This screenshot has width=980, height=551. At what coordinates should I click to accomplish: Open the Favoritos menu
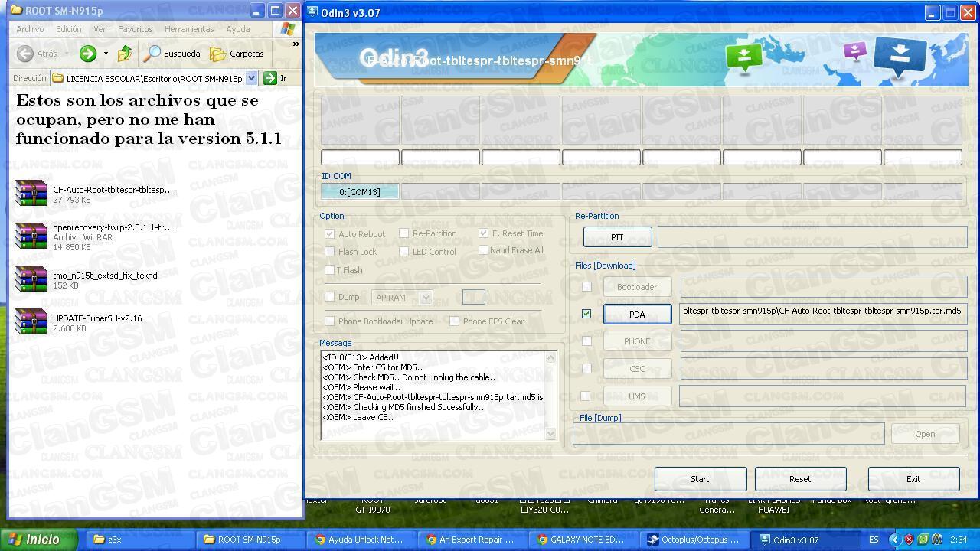[x=136, y=29]
